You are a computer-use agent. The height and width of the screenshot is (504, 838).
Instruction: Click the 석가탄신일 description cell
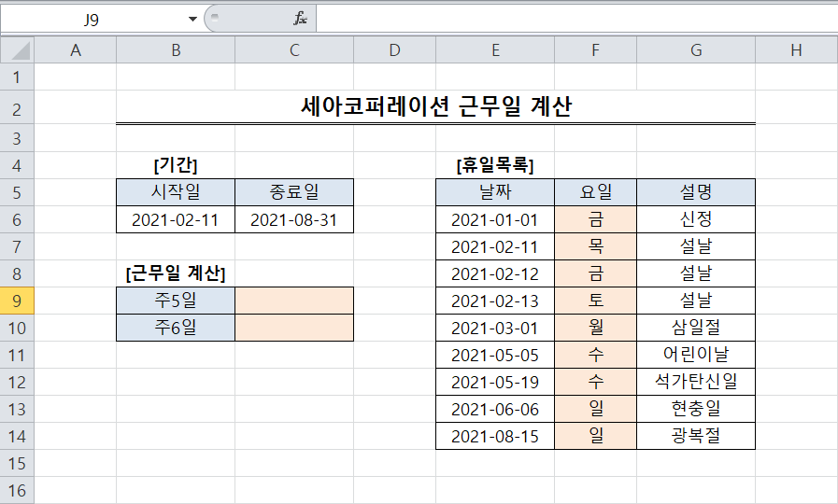click(x=696, y=383)
